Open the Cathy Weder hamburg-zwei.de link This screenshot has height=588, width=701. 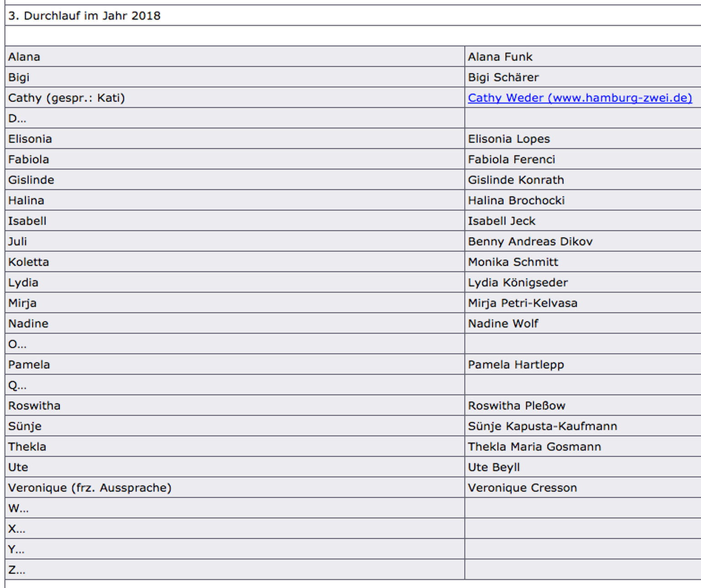580,98
